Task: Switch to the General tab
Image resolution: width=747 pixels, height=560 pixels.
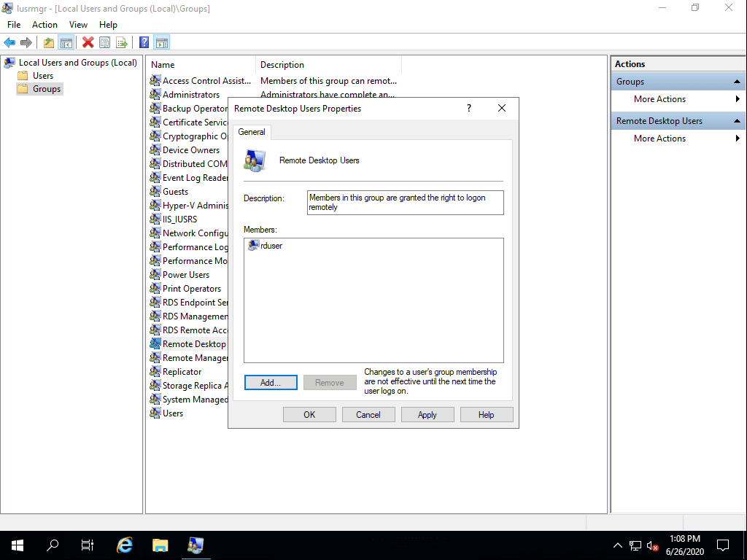Action: pyautogui.click(x=252, y=132)
